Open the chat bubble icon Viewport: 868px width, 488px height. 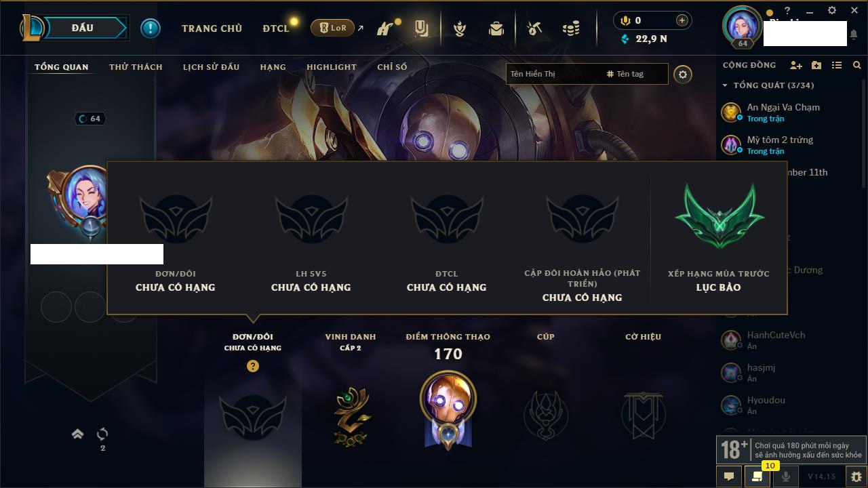click(729, 476)
